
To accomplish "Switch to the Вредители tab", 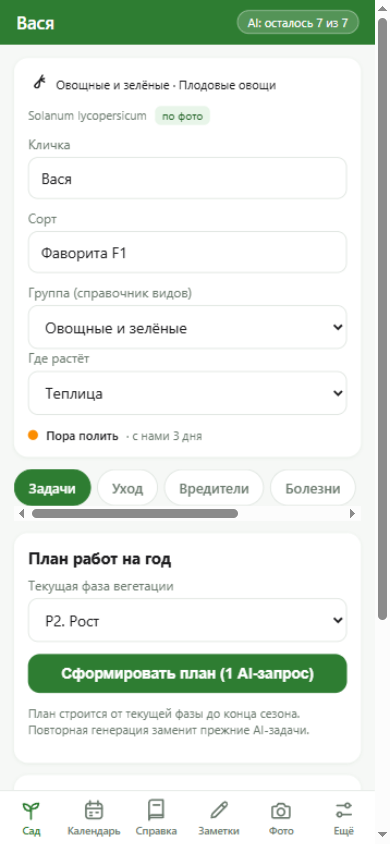I will 214,488.
